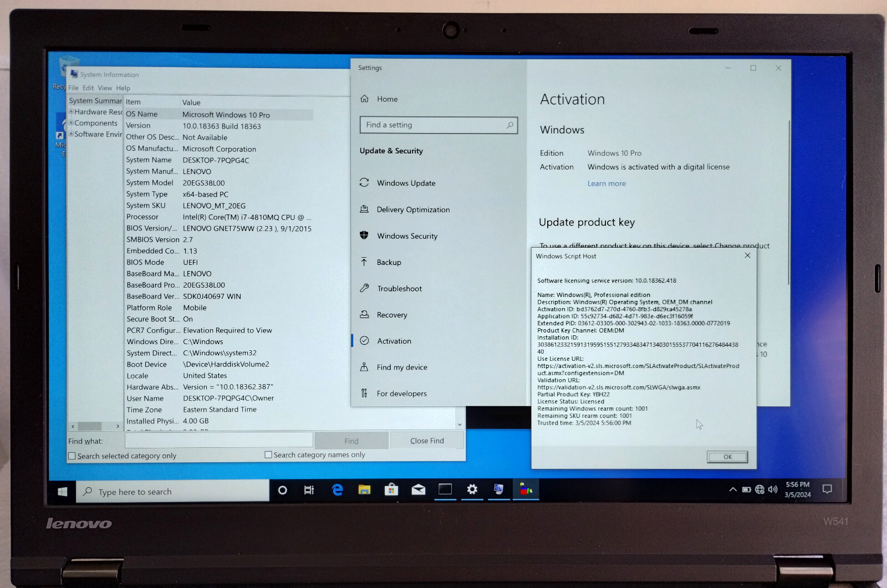
Task: Open Task View from the taskbar
Action: click(309, 490)
